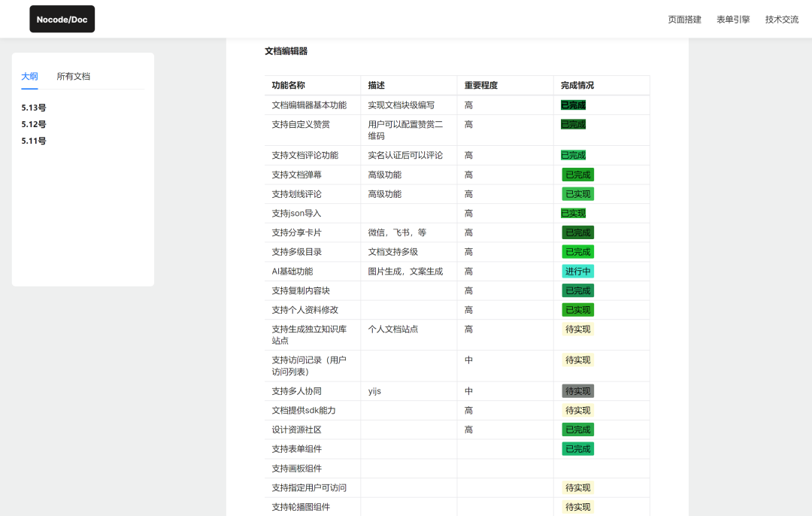The width and height of the screenshot is (812, 516).
Task: Select the 支持json导入 table cell
Action: click(x=296, y=214)
